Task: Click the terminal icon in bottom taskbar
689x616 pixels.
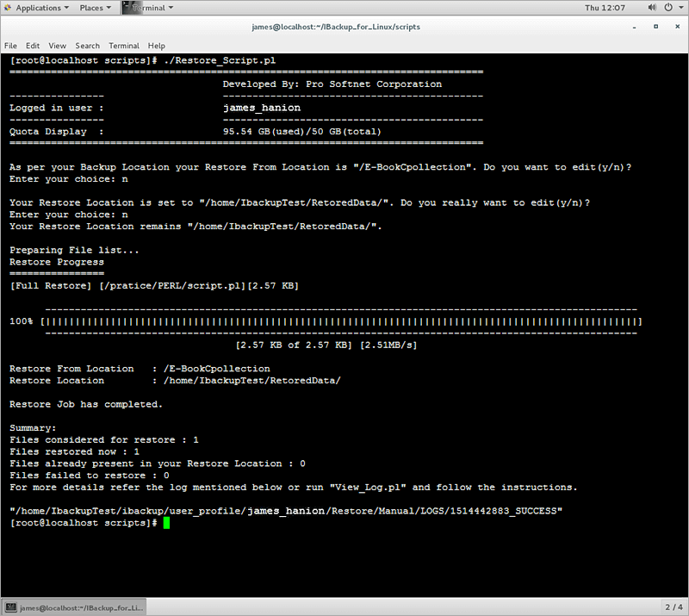Action: click(11, 607)
